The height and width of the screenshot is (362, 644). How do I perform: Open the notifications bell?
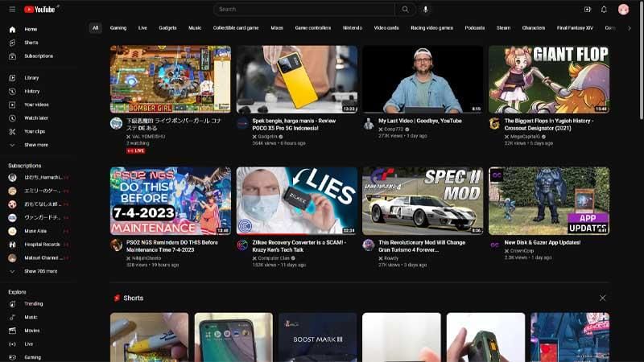coord(605,10)
